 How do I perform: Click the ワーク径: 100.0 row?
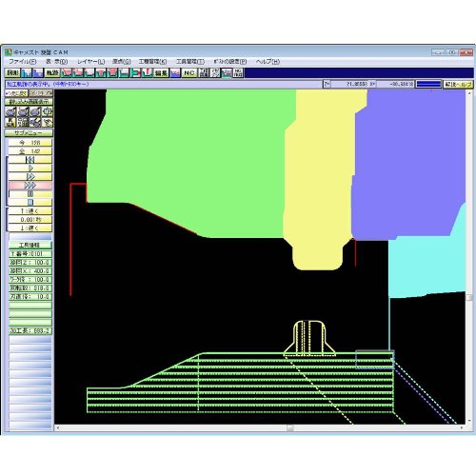coord(30,280)
